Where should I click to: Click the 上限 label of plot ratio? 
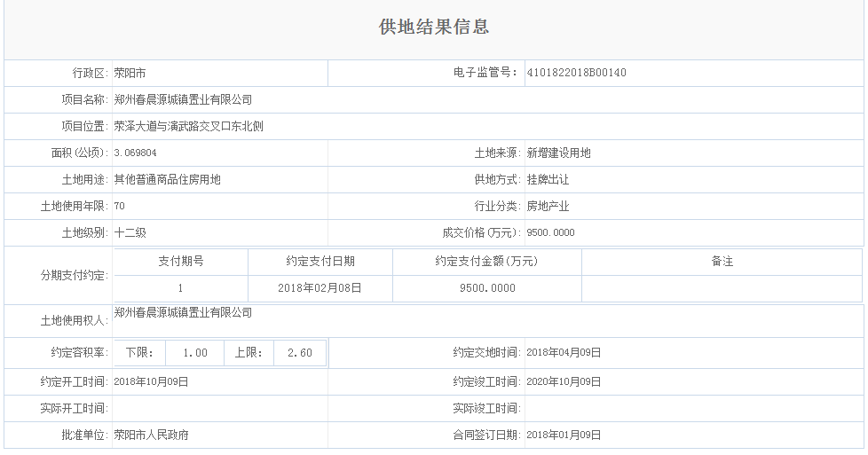(x=248, y=353)
